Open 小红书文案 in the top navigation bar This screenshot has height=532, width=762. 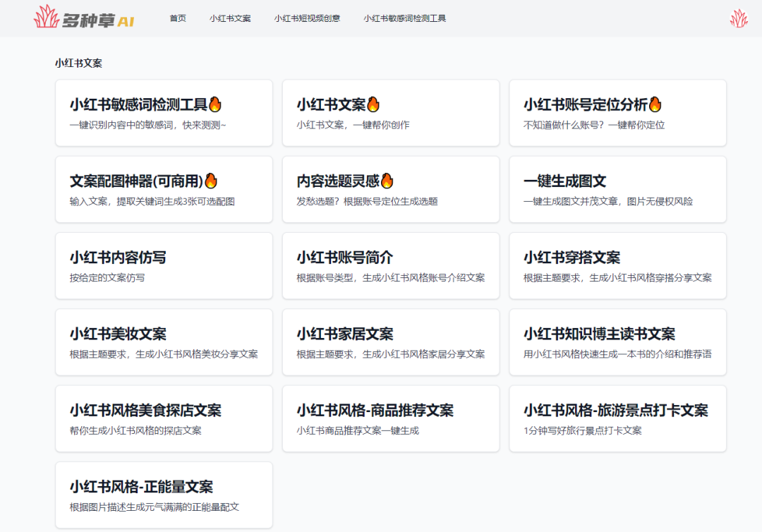230,18
